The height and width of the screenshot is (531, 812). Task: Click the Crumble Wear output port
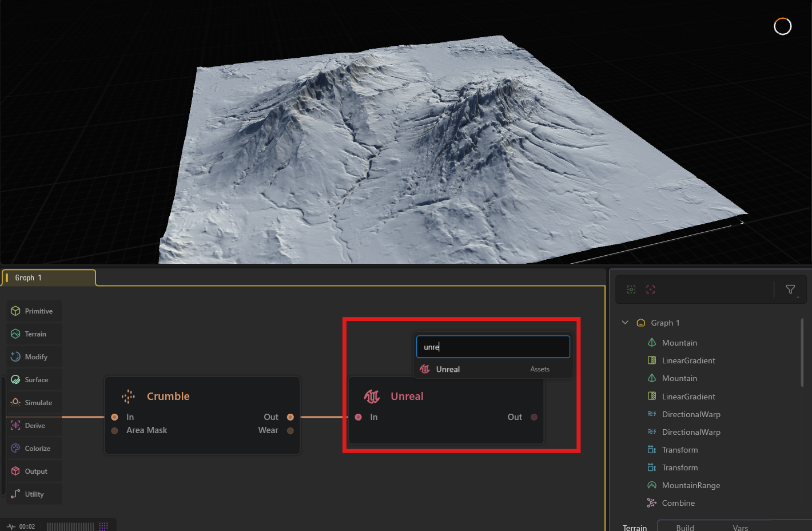tap(290, 431)
